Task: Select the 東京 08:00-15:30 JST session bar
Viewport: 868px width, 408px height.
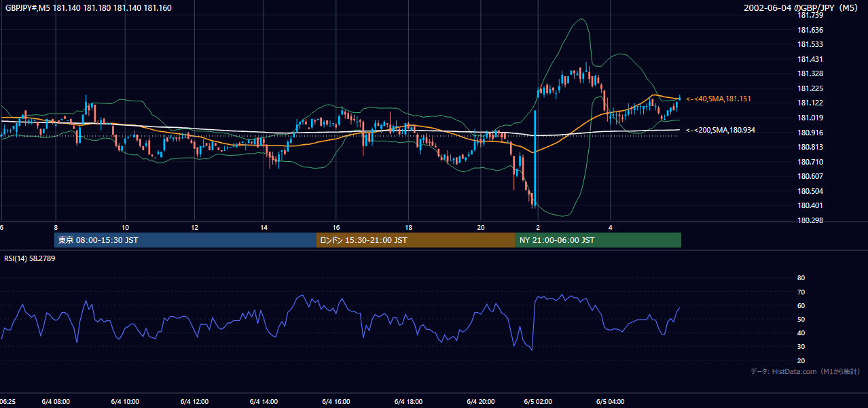Action: tap(185, 240)
